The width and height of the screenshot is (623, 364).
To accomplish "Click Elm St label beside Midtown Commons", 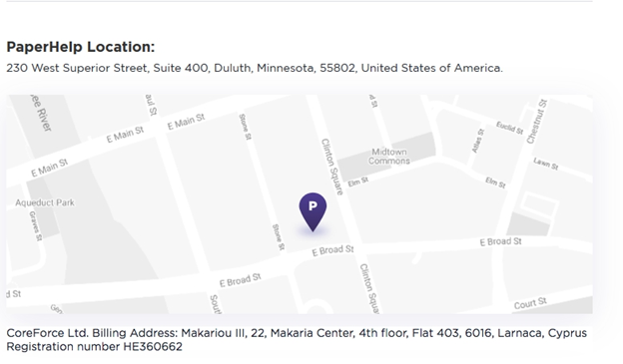I will coord(358,182).
